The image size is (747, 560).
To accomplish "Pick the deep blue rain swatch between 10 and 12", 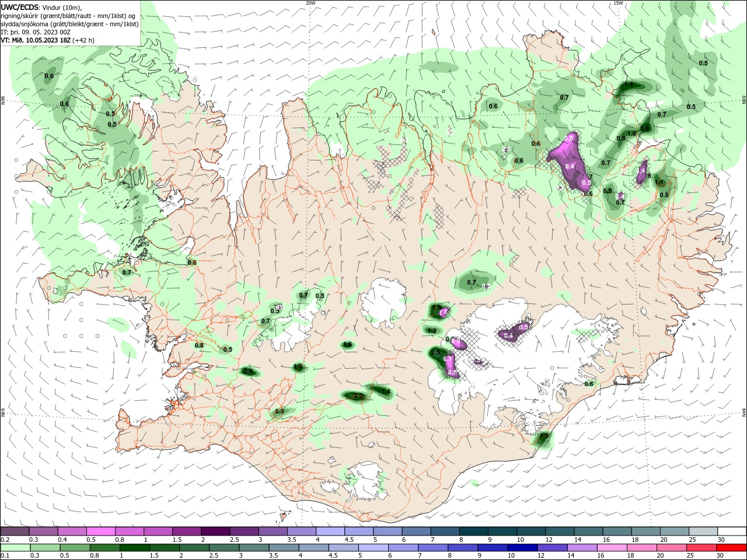I will click(522, 547).
